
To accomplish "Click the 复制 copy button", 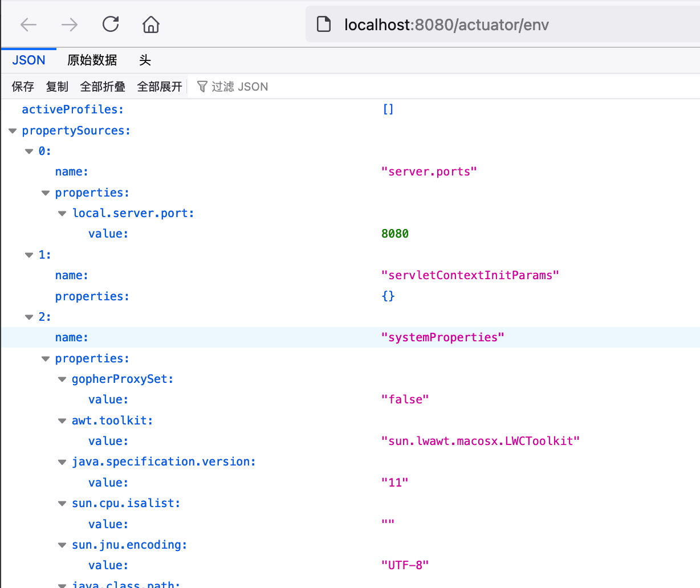I will click(57, 87).
